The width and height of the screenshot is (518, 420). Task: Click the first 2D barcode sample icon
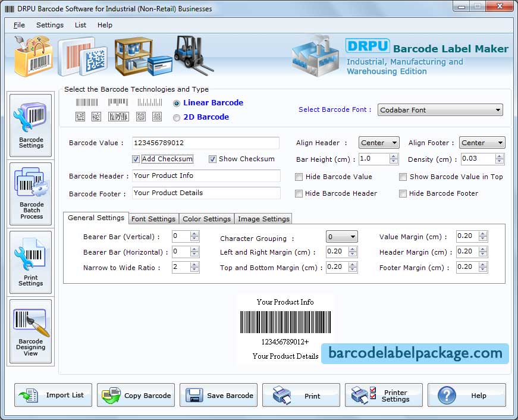(x=80, y=117)
